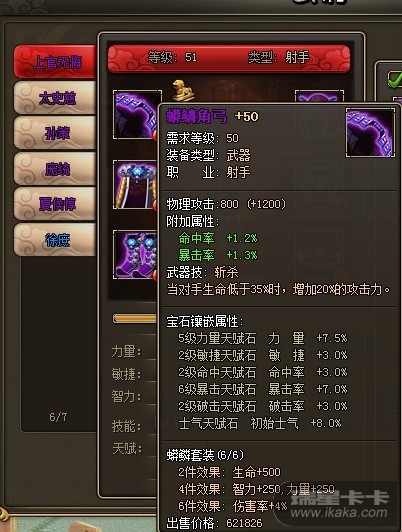Click the 技能 skill label
This screenshot has height=532, width=402.
(x=126, y=426)
